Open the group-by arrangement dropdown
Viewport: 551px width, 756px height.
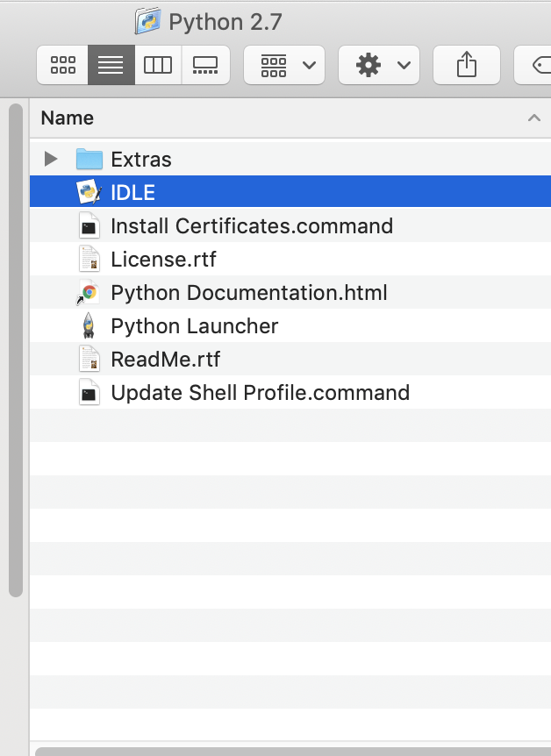(x=284, y=65)
